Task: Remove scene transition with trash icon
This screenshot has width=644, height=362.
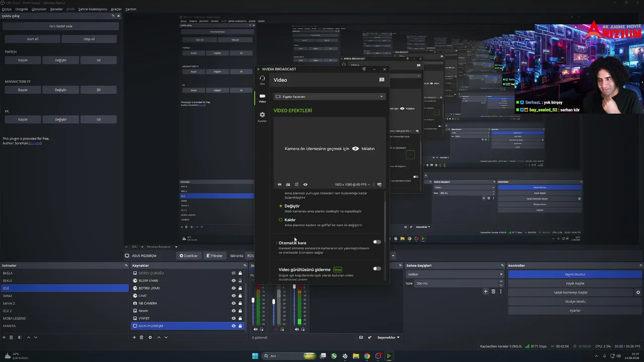Action: point(493,292)
